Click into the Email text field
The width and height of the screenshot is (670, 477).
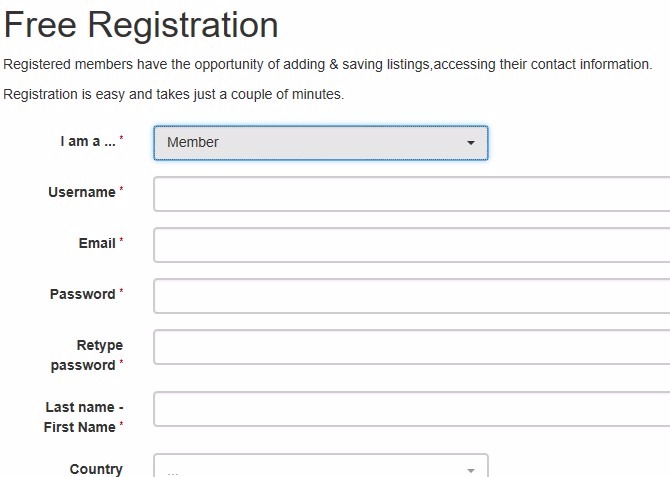point(411,245)
